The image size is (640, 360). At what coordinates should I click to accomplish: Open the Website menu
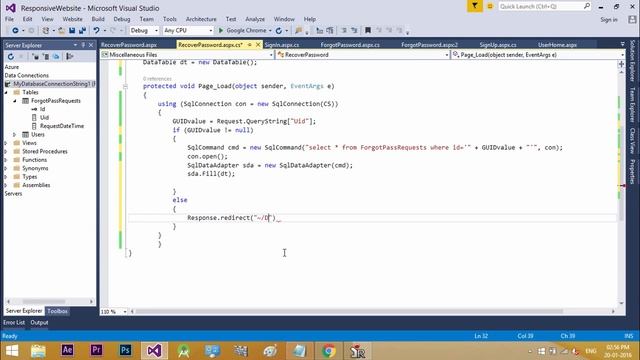click(72, 19)
